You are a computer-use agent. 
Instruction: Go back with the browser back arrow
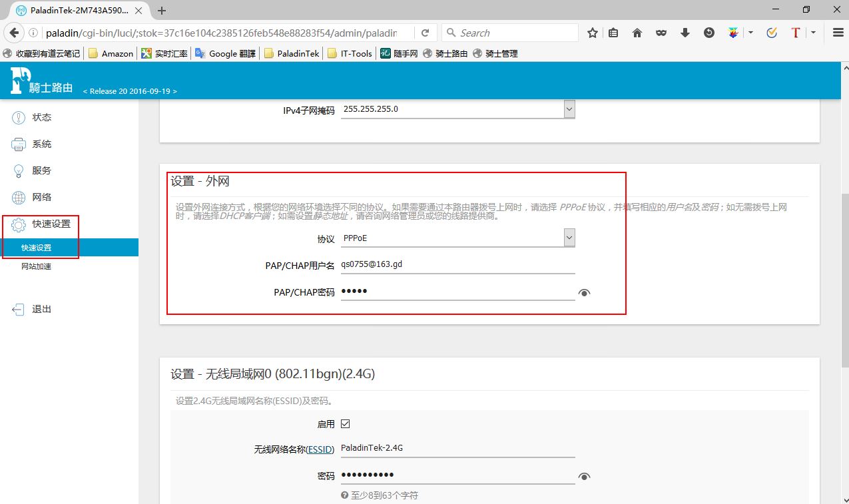click(x=13, y=33)
